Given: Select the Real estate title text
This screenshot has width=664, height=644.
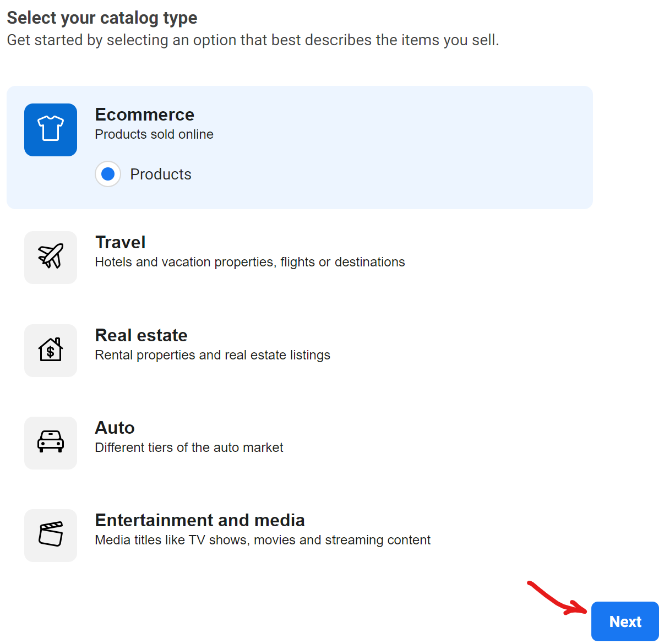Looking at the screenshot, I should pos(141,335).
